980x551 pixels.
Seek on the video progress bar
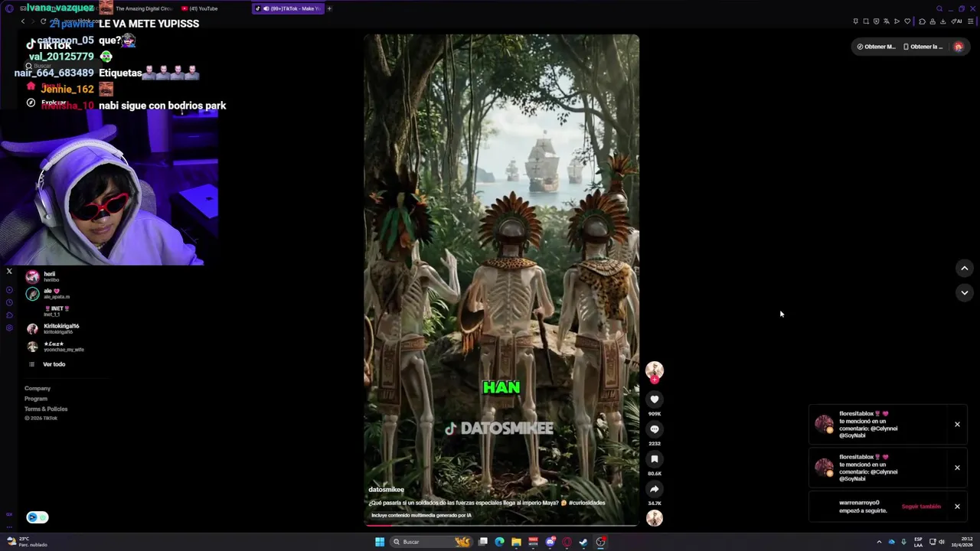click(x=501, y=525)
